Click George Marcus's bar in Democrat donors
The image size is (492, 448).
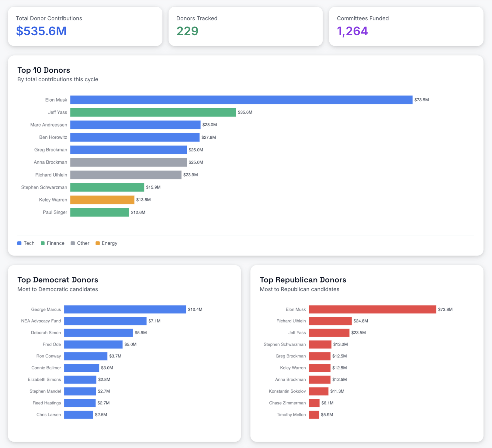125,309
